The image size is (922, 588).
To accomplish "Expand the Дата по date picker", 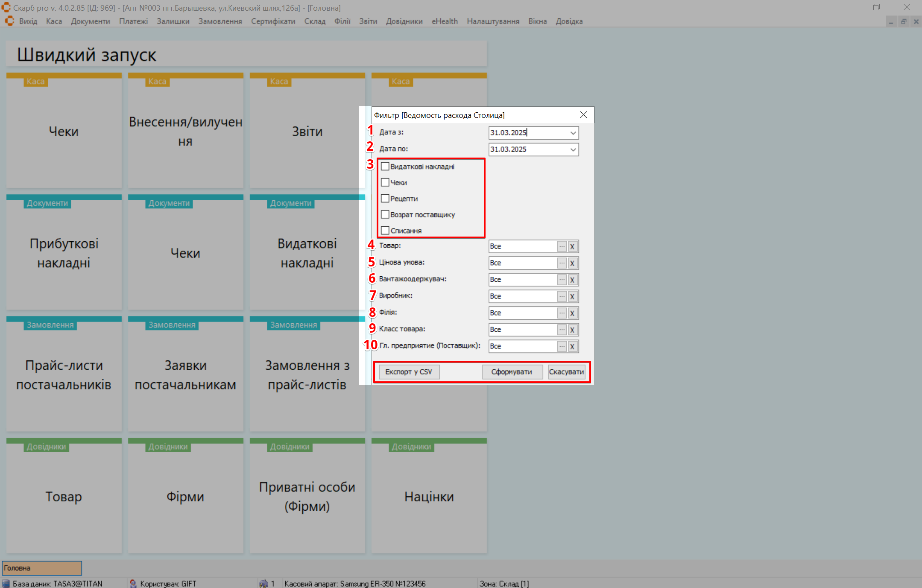I will (573, 149).
